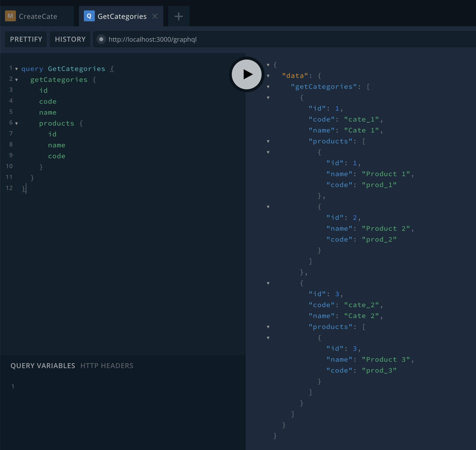Add a new tab with the plus icon
The image size is (476, 450).
pyautogui.click(x=179, y=16)
